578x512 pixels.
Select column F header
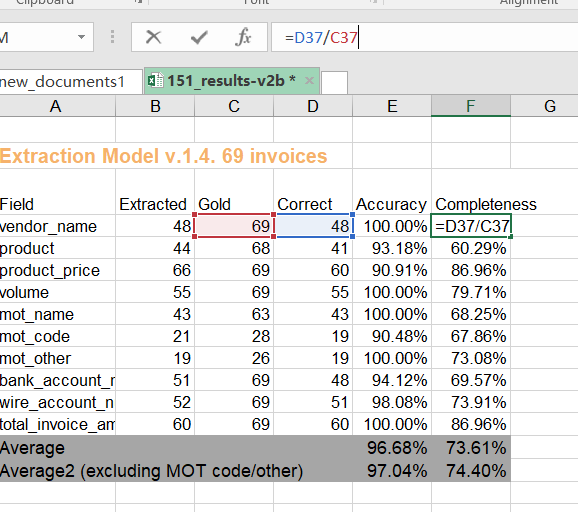471,106
